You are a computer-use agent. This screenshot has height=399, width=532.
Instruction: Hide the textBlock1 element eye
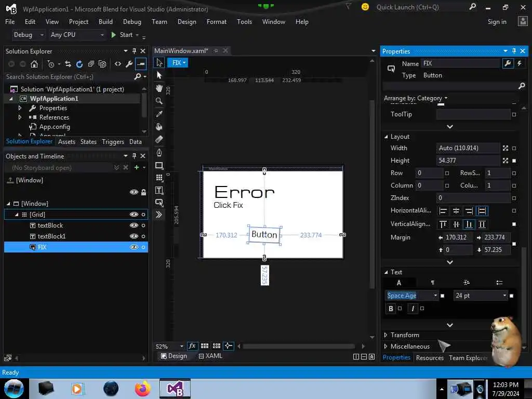coord(134,236)
